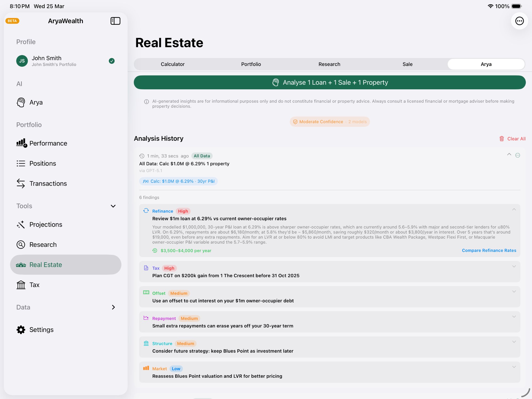
Task: Open the Projections tool
Action: [x=46, y=224]
